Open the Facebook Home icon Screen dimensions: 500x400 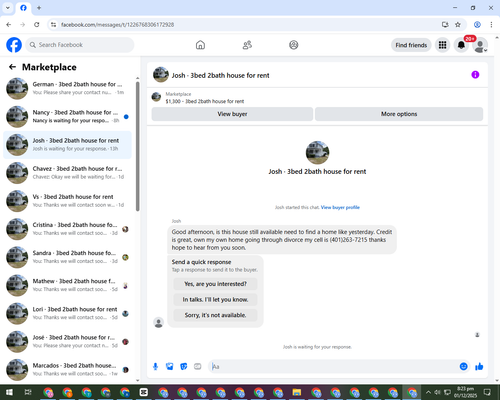click(x=200, y=45)
